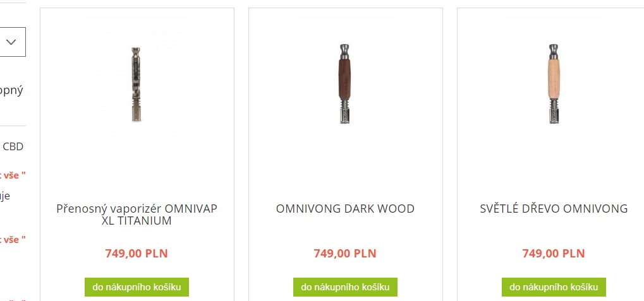Viewport: 644px width, 301px height.
Task: Open the dropdown chevron in the left sidebar
Action: pos(11,42)
